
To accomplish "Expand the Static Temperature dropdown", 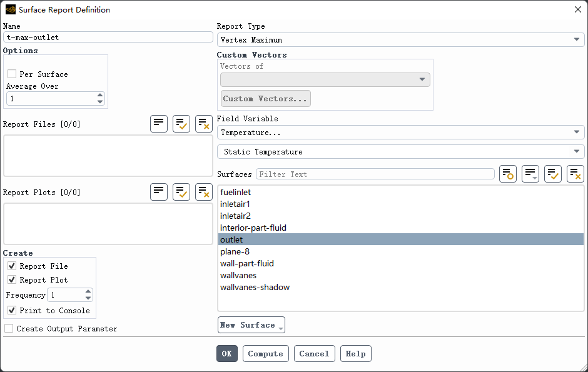I will 400,152.
